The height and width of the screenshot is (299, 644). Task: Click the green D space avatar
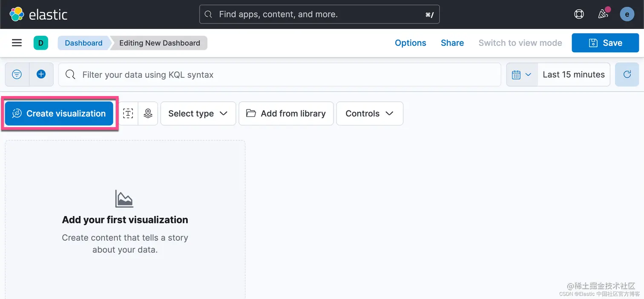[41, 43]
